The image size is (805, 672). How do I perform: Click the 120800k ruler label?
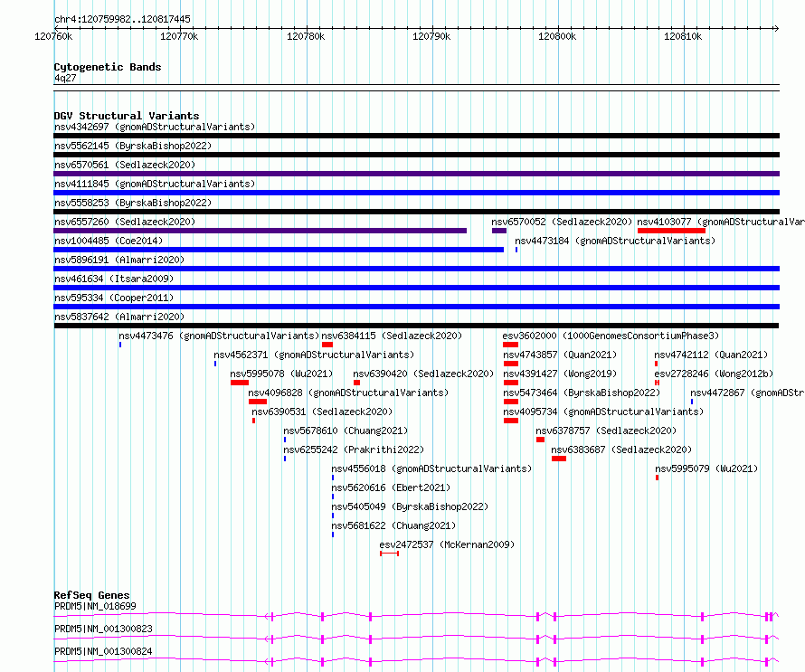coord(557,36)
